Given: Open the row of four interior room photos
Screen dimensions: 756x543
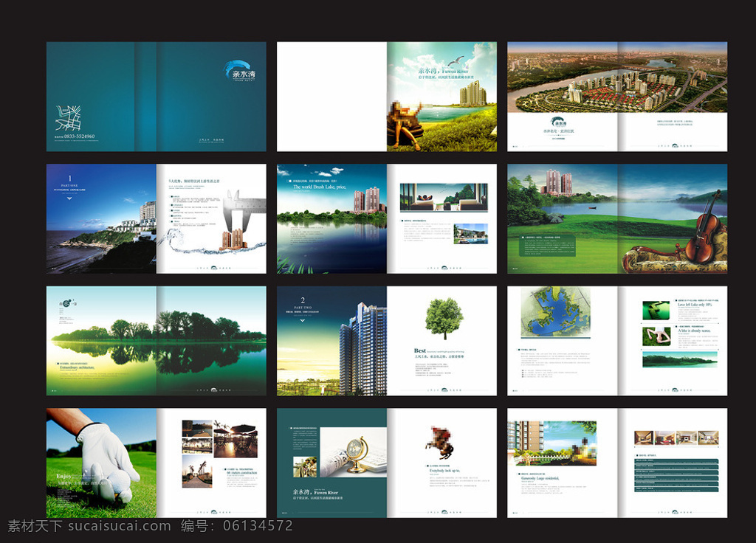Looking at the screenshot, I should pos(676,438).
